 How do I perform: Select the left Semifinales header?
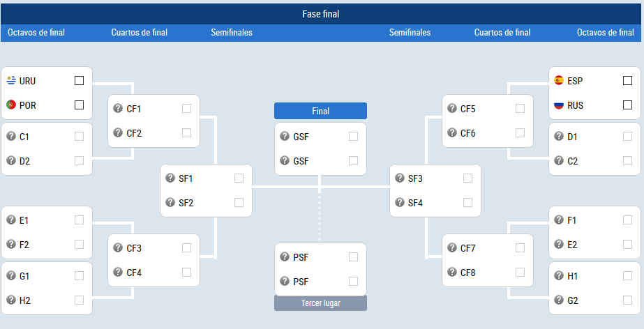(232, 32)
